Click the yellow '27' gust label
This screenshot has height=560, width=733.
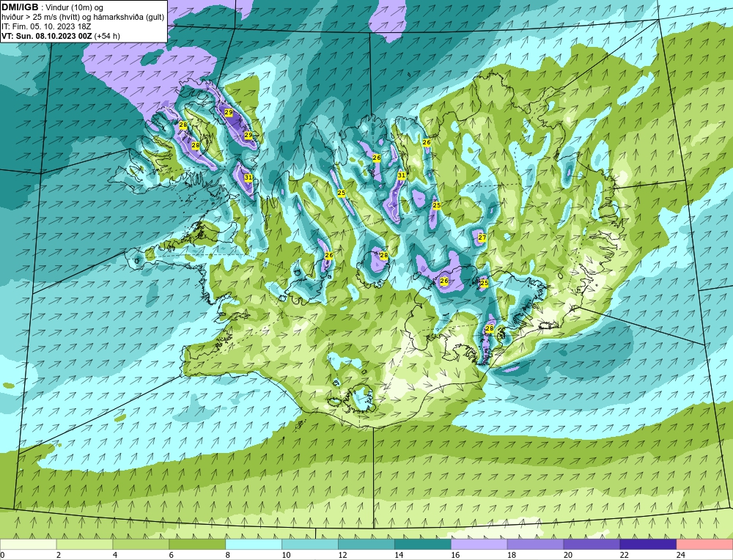(482, 237)
